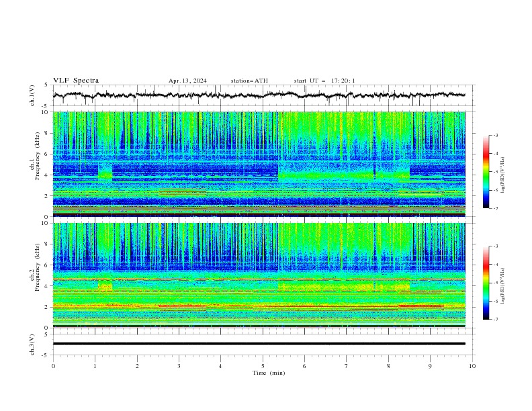This screenshot has height=411, width=532.
Task: Click the ch.2 colorbar 'log(PSD)(V²/Hz)' label
Action: tap(502, 285)
